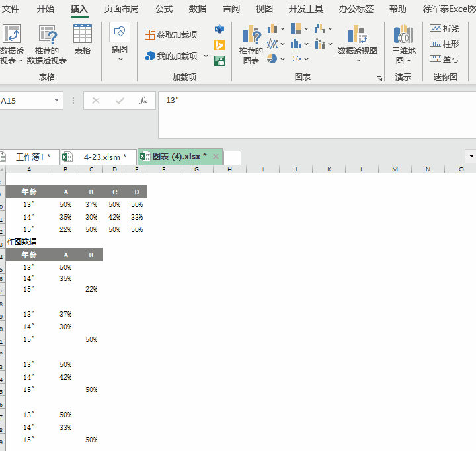Image resolution: width=476 pixels, height=451 pixels.
Task: Click the Insert Function fx button
Action: 143,101
